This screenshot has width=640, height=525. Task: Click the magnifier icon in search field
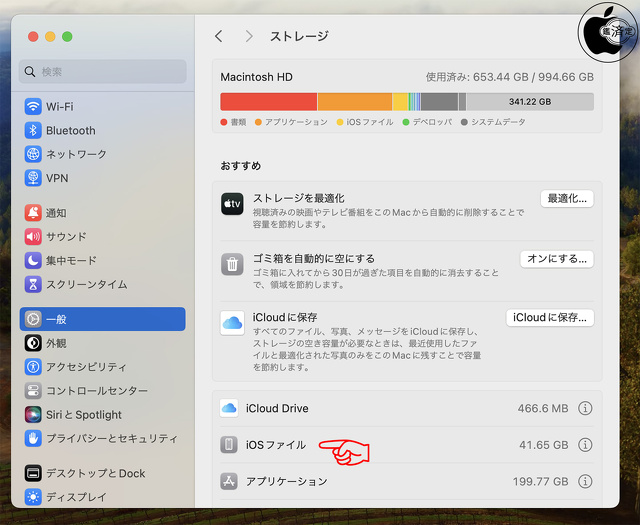30,71
